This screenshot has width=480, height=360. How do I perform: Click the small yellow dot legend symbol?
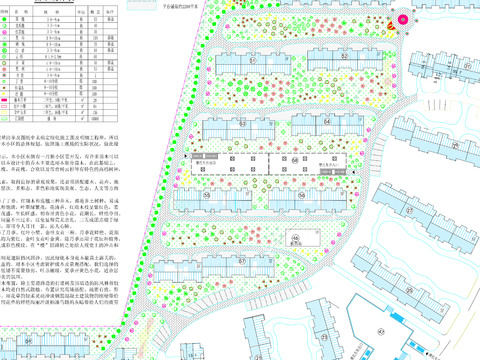[x=4, y=94]
